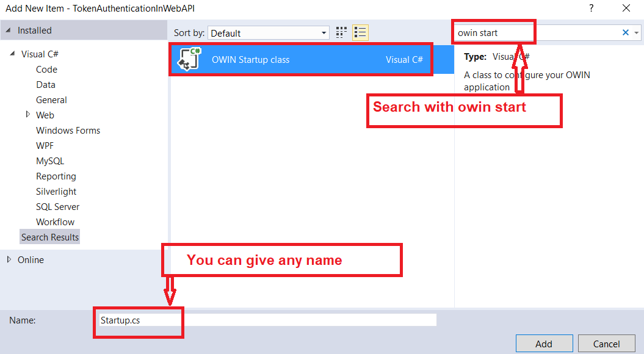Viewport: 644px width, 354px height.
Task: Click the OWIN Startup class template icon
Action: (x=189, y=60)
